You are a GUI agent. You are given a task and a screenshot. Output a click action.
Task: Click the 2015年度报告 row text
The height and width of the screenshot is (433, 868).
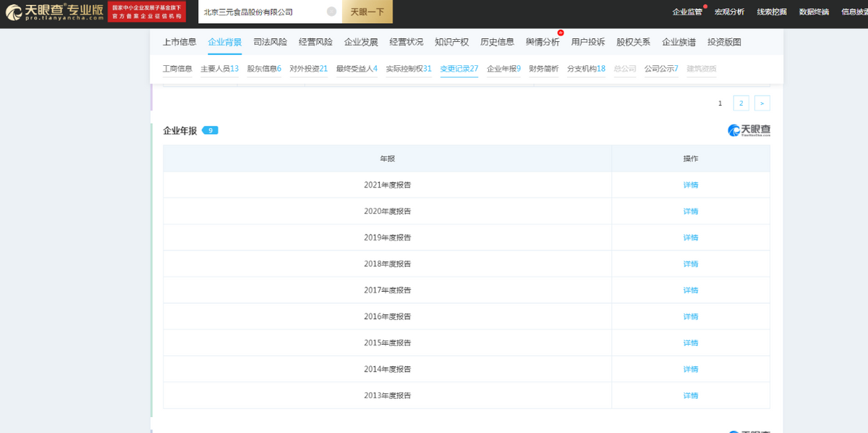pyautogui.click(x=388, y=342)
